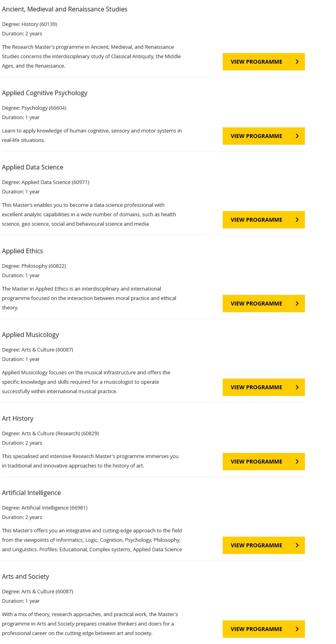View programme for Applied Ethics

pyautogui.click(x=264, y=304)
